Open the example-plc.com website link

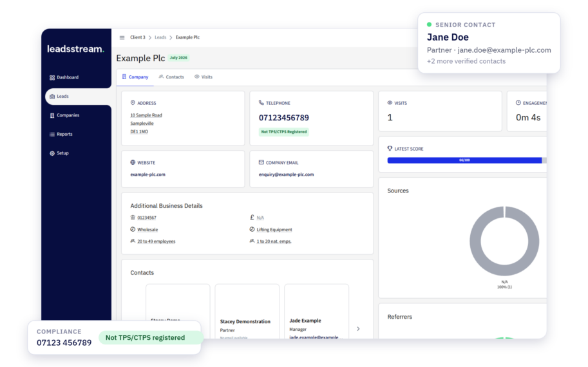(x=147, y=174)
